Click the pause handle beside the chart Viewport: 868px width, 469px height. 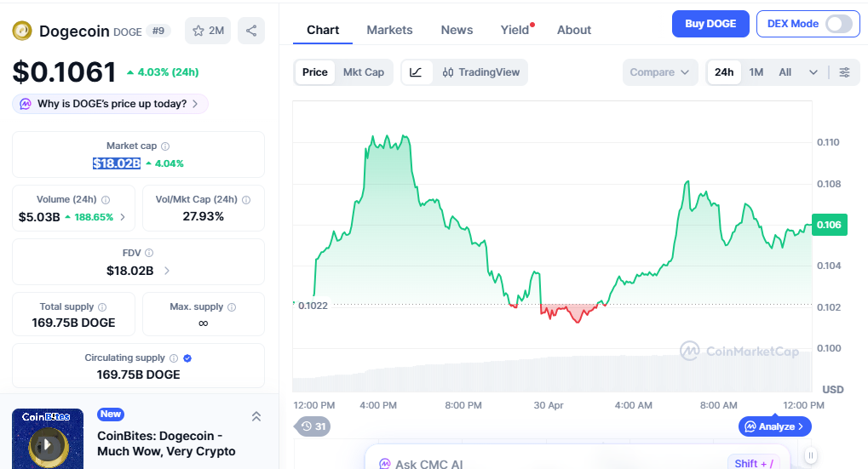tap(810, 455)
